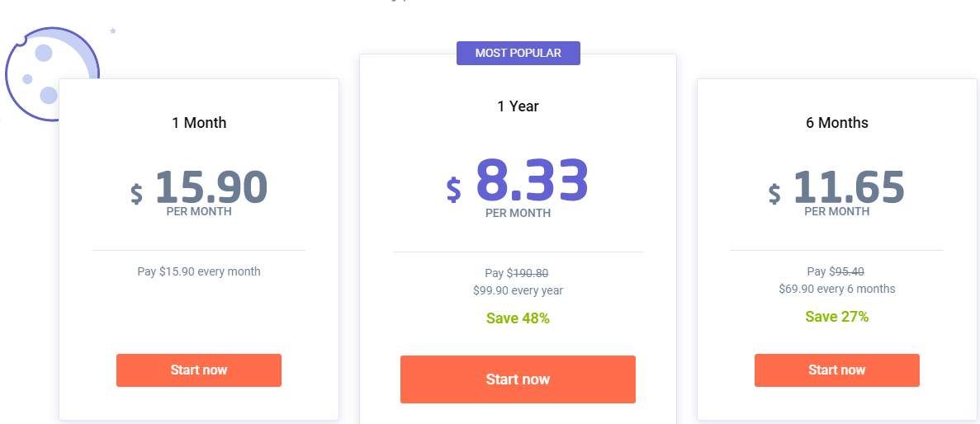Click the Save 48% label
The width and height of the screenshot is (980, 424).
click(x=518, y=318)
